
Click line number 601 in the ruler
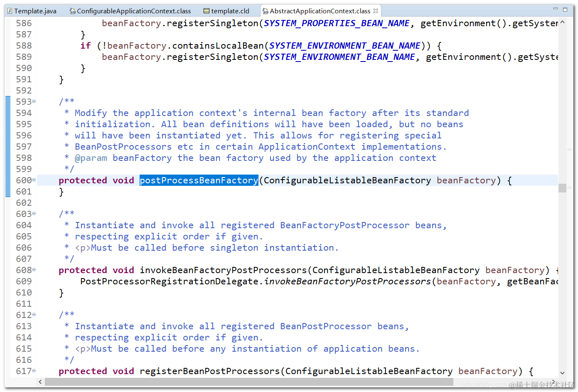pyautogui.click(x=24, y=192)
